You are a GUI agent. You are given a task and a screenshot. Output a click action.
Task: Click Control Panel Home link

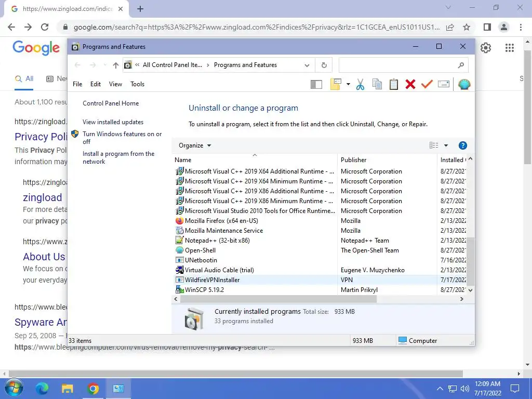point(111,103)
